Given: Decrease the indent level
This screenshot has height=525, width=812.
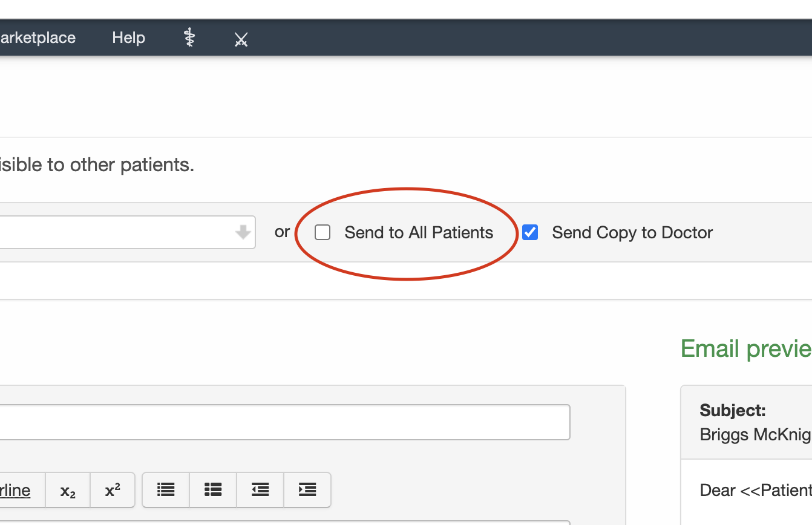Looking at the screenshot, I should pyautogui.click(x=260, y=490).
